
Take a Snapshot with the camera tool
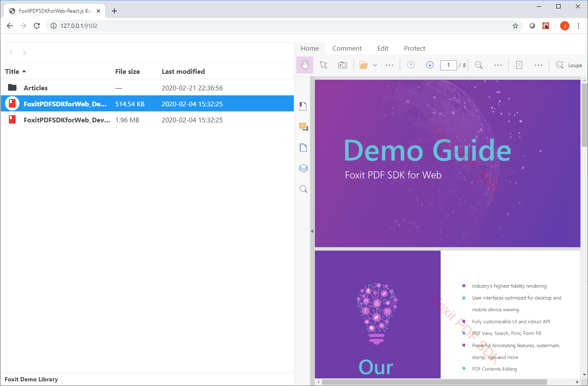tap(342, 65)
